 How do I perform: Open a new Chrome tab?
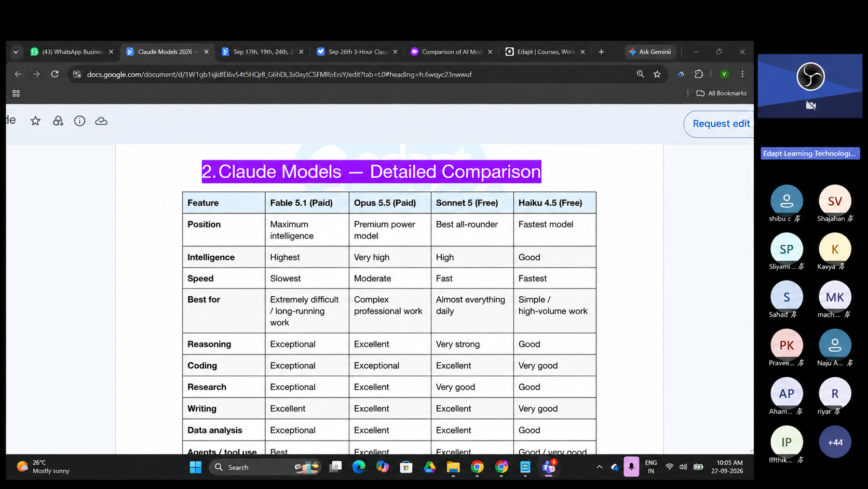click(601, 52)
